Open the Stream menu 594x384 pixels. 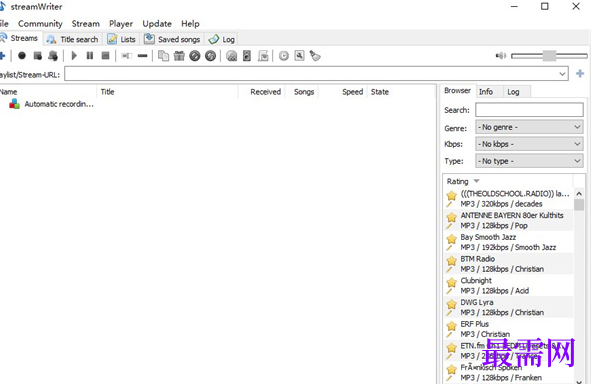[x=86, y=23]
